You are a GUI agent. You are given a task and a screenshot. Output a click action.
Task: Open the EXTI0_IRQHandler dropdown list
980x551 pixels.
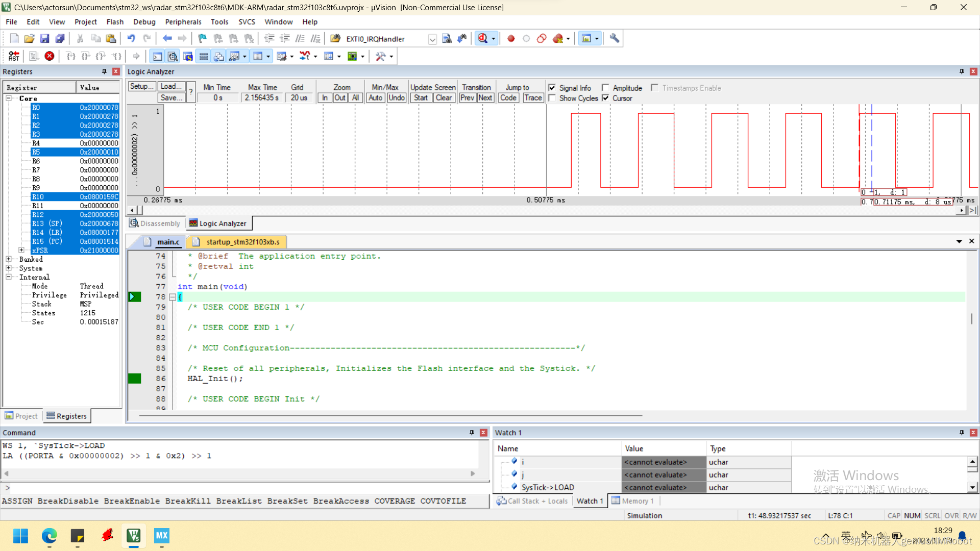432,39
